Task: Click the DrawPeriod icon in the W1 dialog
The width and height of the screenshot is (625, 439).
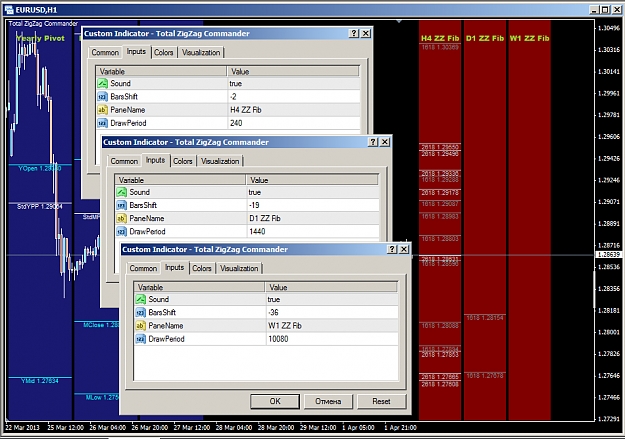Action: 141,339
